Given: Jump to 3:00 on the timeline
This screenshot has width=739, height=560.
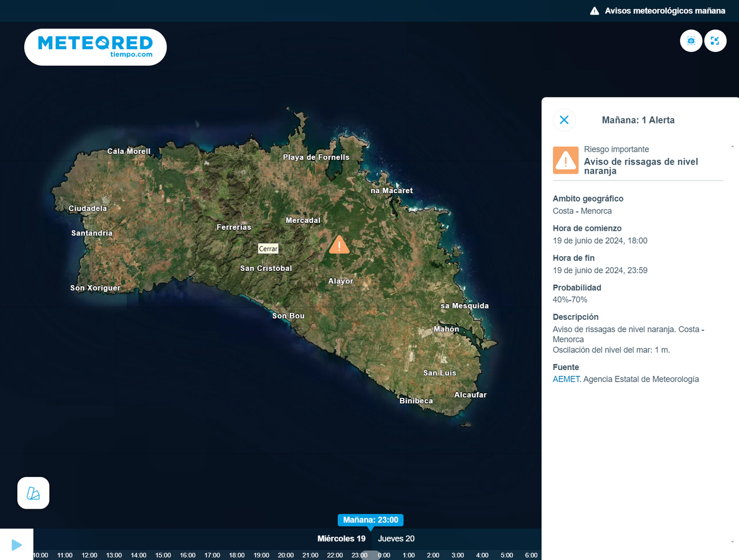Looking at the screenshot, I should (457, 555).
